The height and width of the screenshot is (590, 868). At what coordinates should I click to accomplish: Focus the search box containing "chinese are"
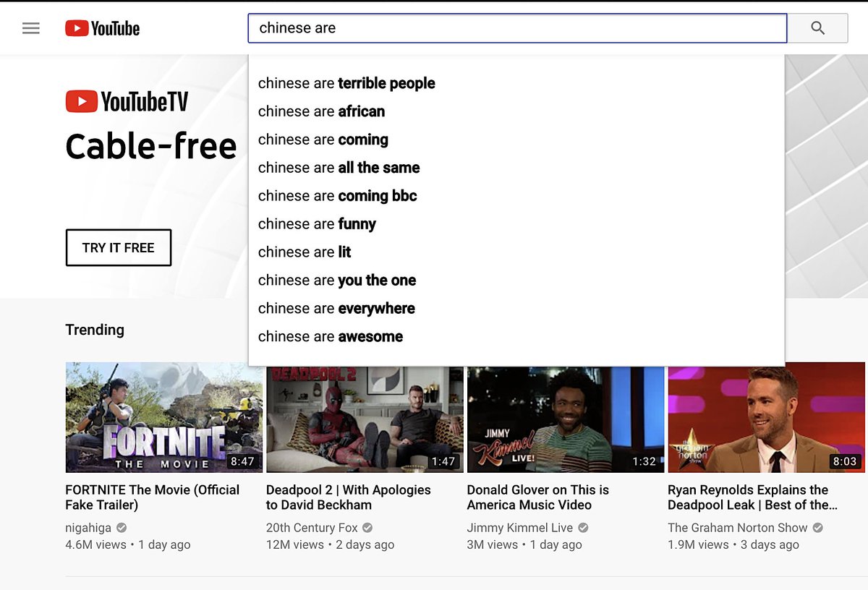(x=517, y=28)
